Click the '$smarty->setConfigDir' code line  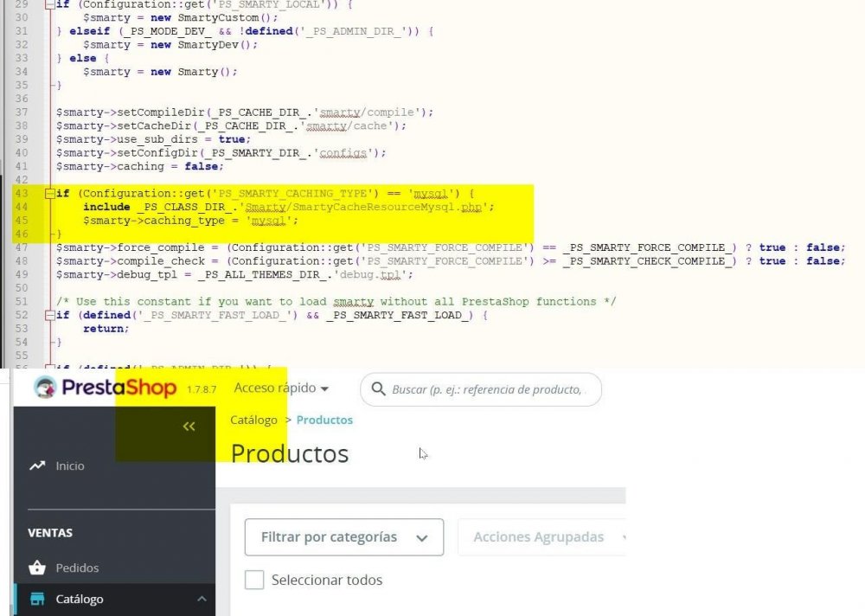point(221,153)
